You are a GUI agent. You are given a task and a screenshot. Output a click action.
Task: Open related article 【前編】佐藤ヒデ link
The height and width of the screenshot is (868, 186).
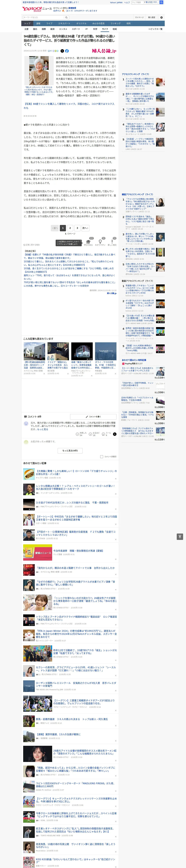(69, 256)
